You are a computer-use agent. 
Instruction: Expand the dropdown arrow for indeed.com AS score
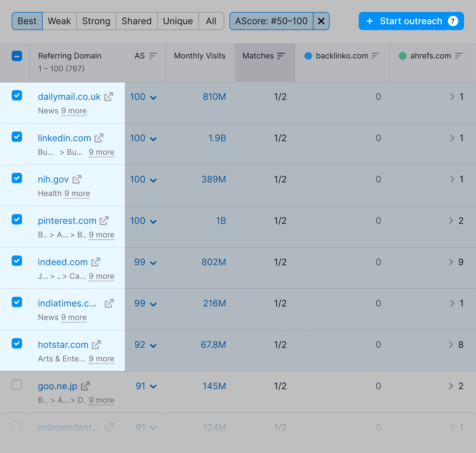(154, 262)
